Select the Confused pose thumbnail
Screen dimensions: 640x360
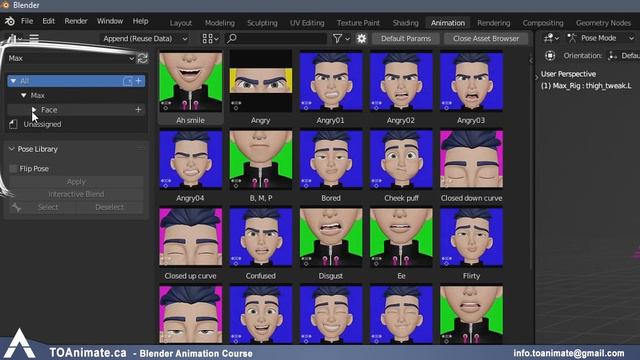[x=260, y=238]
